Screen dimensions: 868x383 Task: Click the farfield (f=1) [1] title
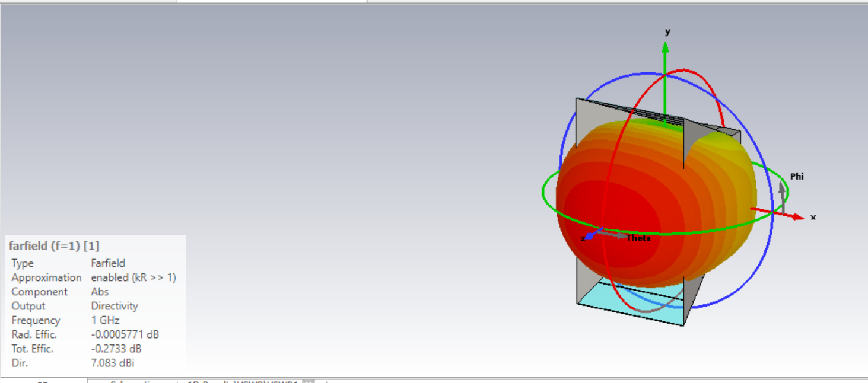[54, 245]
